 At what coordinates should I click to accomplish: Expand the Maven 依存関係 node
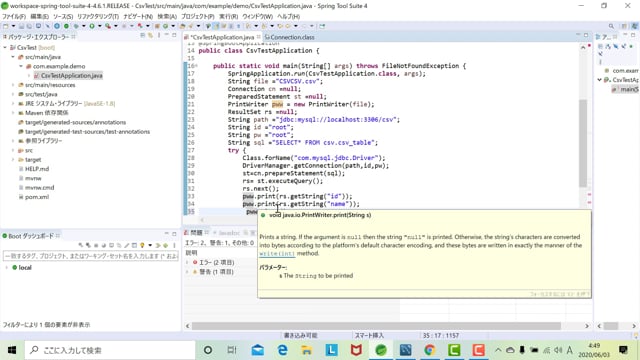(x=13, y=113)
